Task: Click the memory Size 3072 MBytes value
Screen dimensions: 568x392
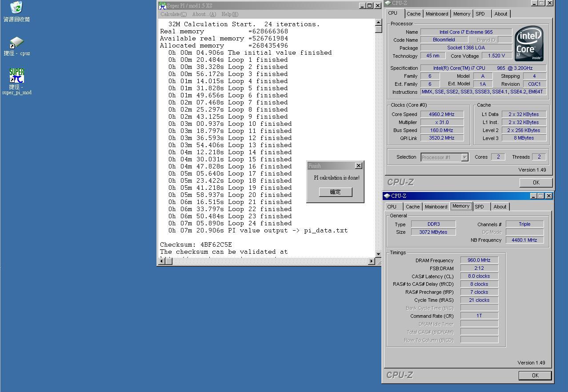Action: (x=433, y=232)
